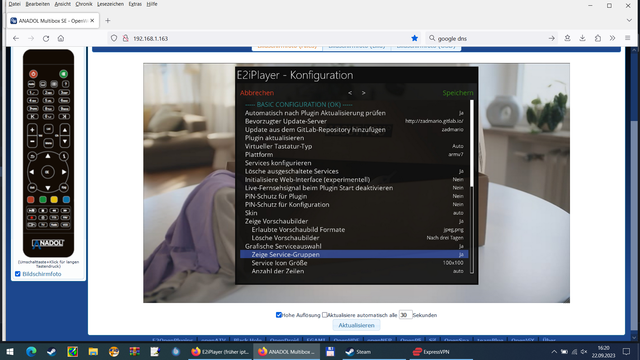640x360 pixels.
Task: Reload the page with the refresh icon
Action: [46, 38]
